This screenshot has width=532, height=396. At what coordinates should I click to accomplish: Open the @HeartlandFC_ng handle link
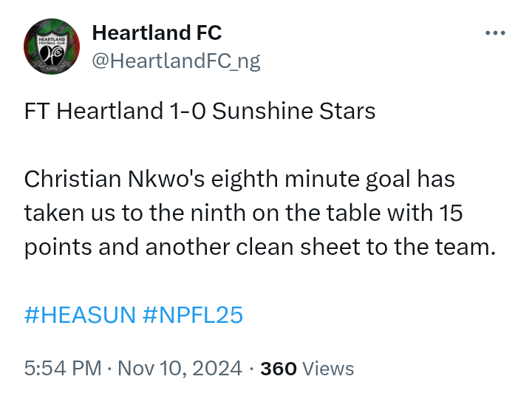176,61
